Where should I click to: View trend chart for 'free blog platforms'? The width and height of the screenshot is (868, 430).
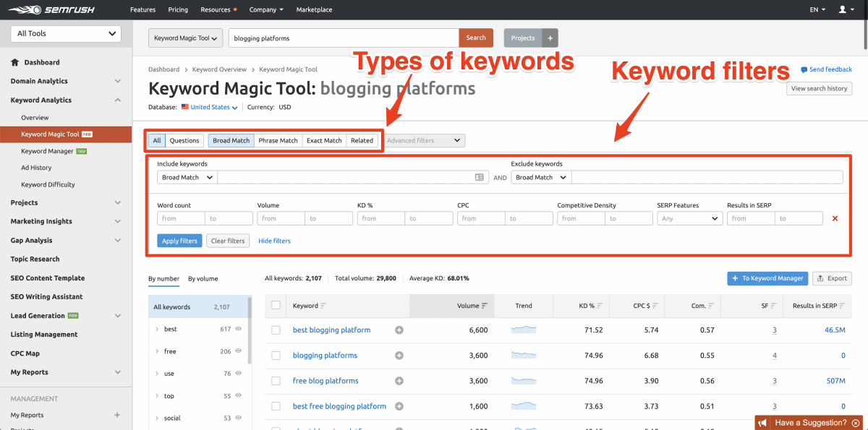pos(524,380)
